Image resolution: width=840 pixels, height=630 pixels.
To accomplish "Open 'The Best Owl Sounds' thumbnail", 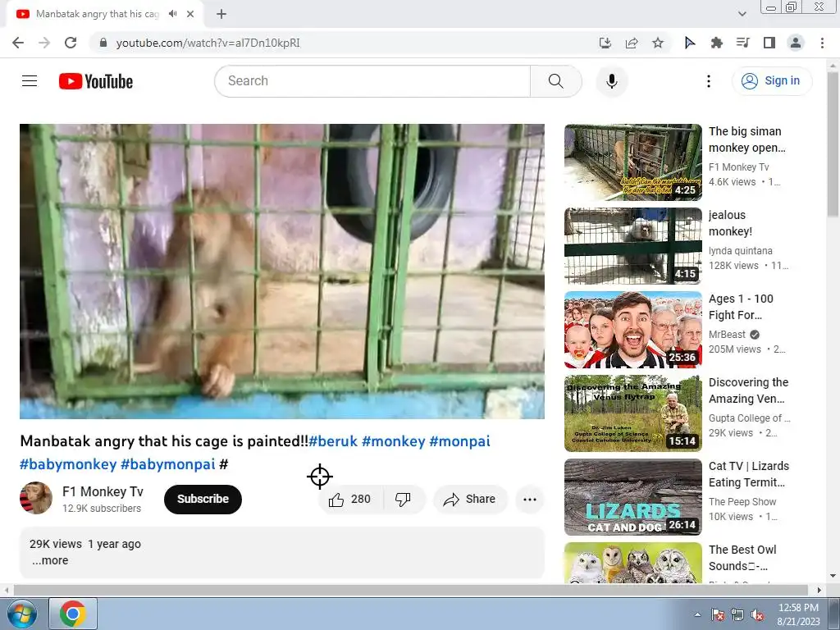I will point(632,563).
